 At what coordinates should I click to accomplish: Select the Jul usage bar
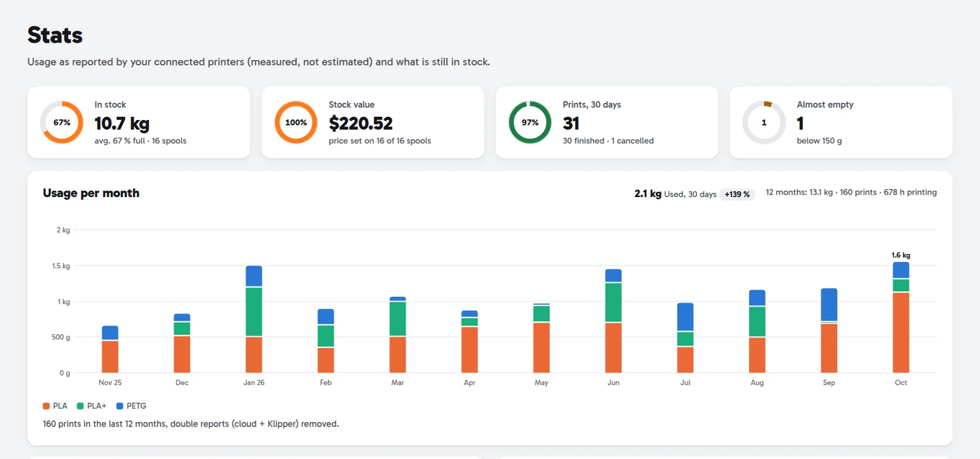685,337
